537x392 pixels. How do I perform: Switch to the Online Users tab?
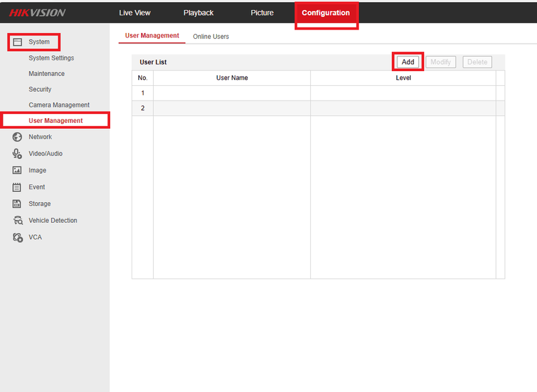(211, 37)
